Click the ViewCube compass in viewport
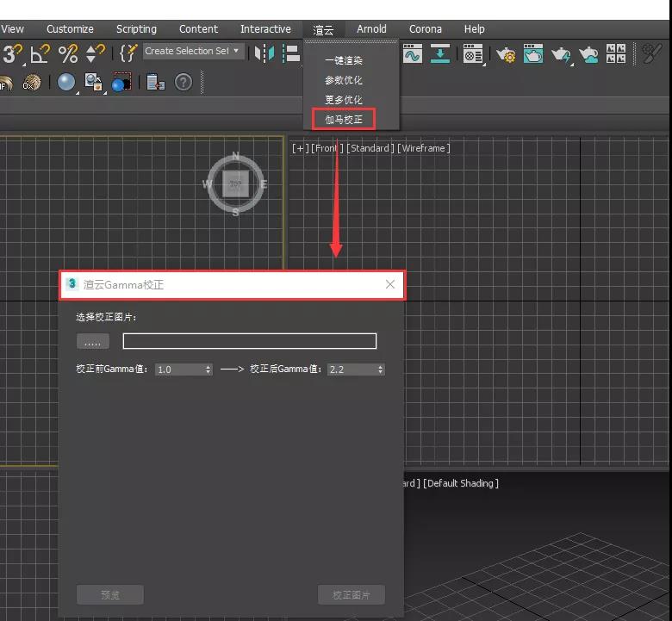This screenshot has height=621, width=672. (235, 184)
